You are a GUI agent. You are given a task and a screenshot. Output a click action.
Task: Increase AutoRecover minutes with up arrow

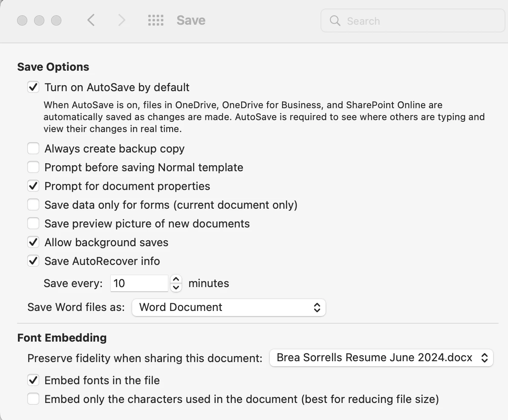[176, 279]
